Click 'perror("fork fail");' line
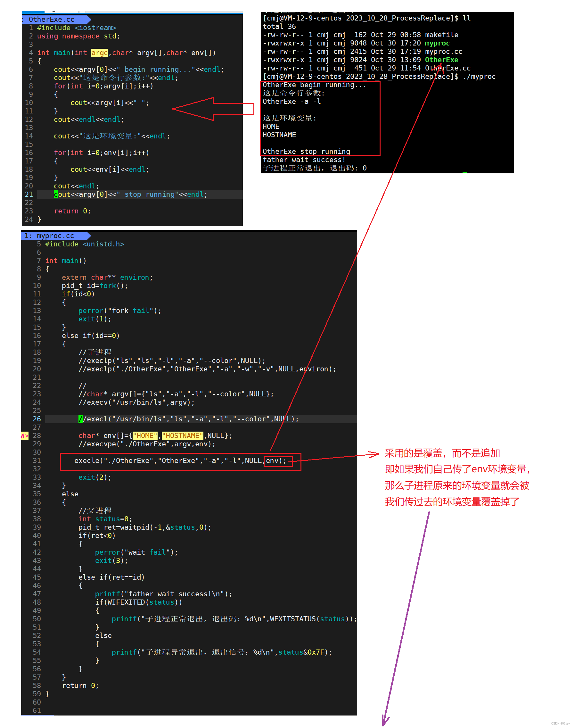Screen dimensions: 575x728 (x=120, y=311)
